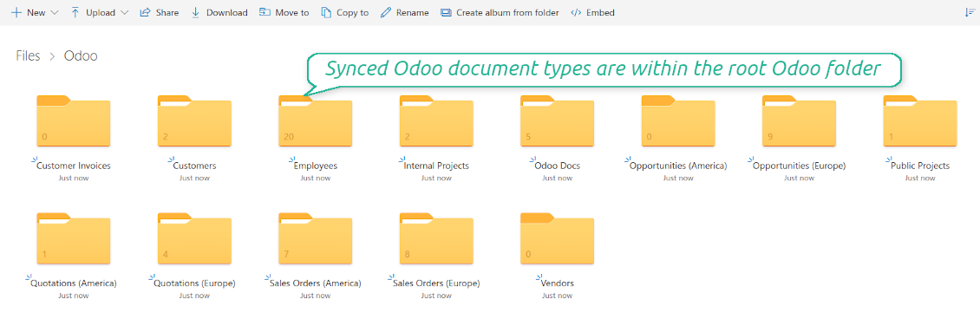Click Opportunities (America) name label

pos(678,166)
